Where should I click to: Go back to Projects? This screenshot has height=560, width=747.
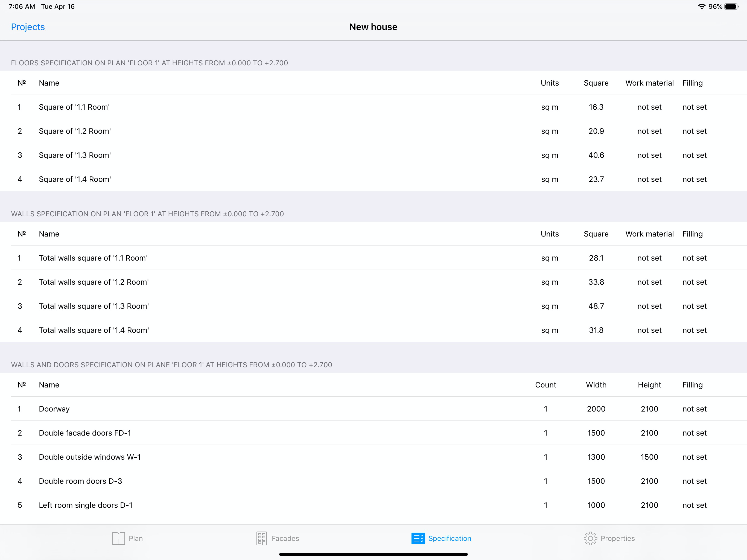pyautogui.click(x=28, y=27)
